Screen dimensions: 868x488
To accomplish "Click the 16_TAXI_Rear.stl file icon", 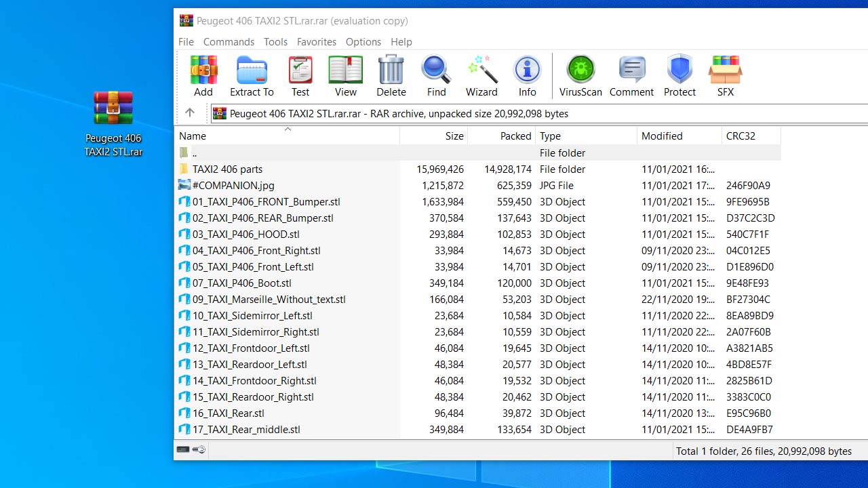I will point(184,413).
